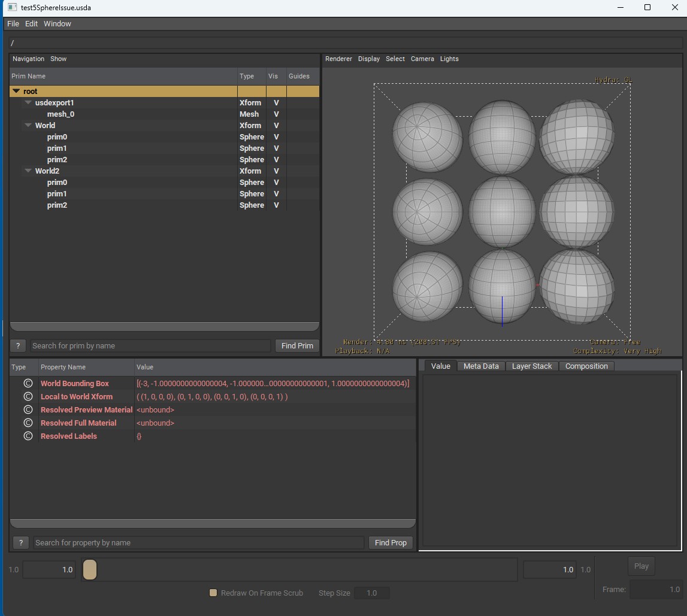Click the icon beside Resolved Preview Material

point(28,410)
